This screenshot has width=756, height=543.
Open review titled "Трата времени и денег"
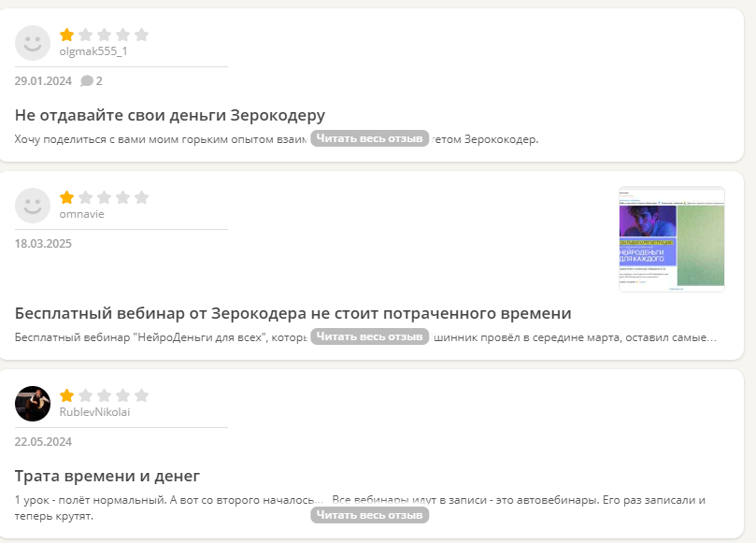pyautogui.click(x=107, y=476)
